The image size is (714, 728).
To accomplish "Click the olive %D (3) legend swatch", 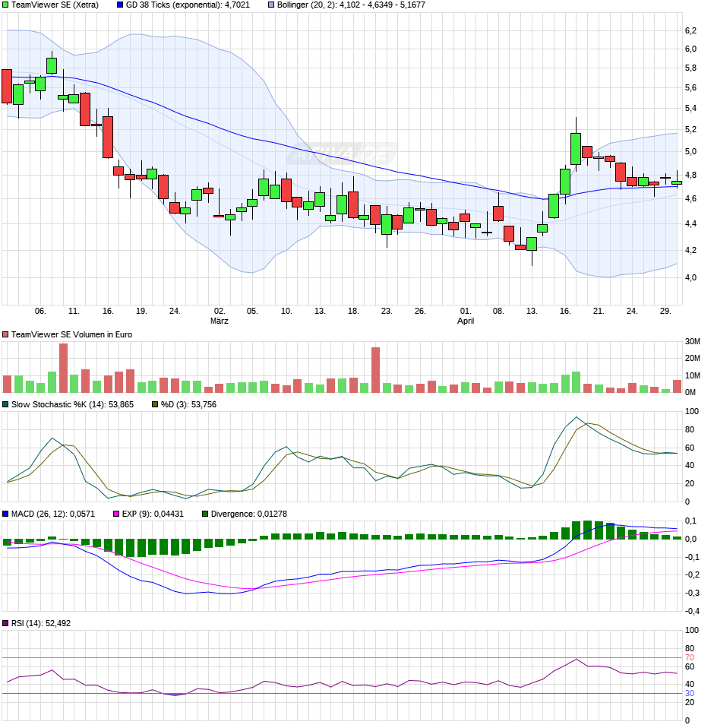I will tap(155, 405).
